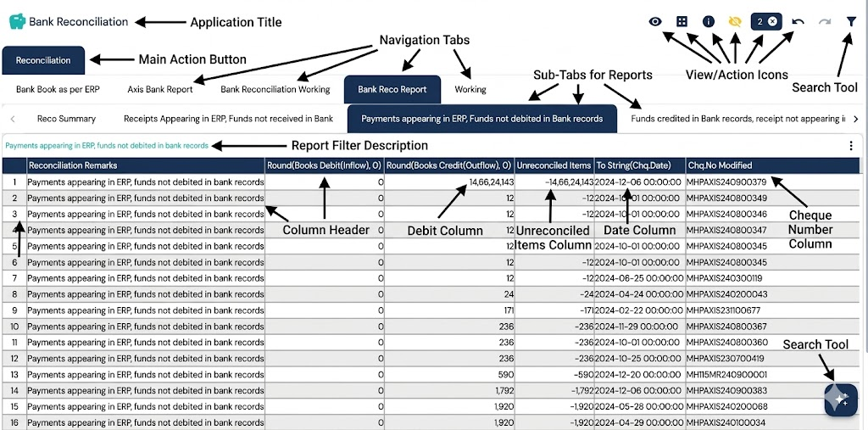The width and height of the screenshot is (868, 430).
Task: Click date cell 2024-02-22 00:00:00
Action: click(x=639, y=310)
